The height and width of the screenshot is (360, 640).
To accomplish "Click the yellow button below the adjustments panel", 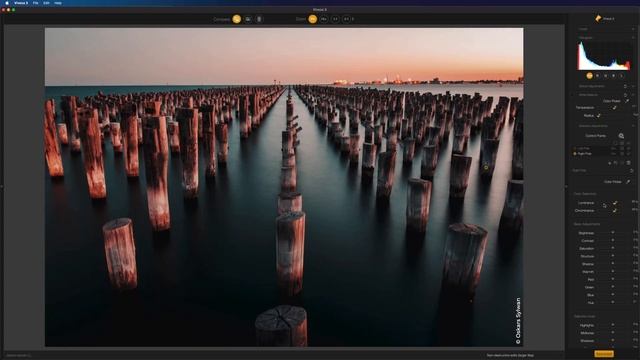I will tap(604, 354).
